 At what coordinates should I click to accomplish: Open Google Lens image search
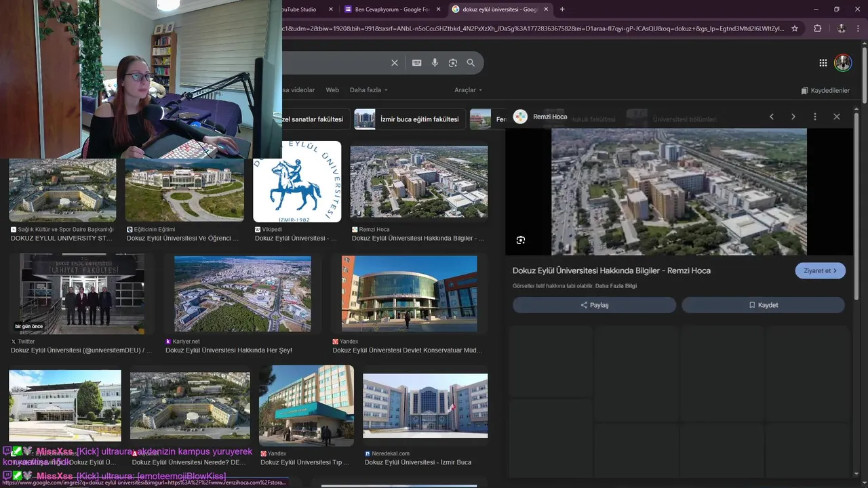coord(453,63)
